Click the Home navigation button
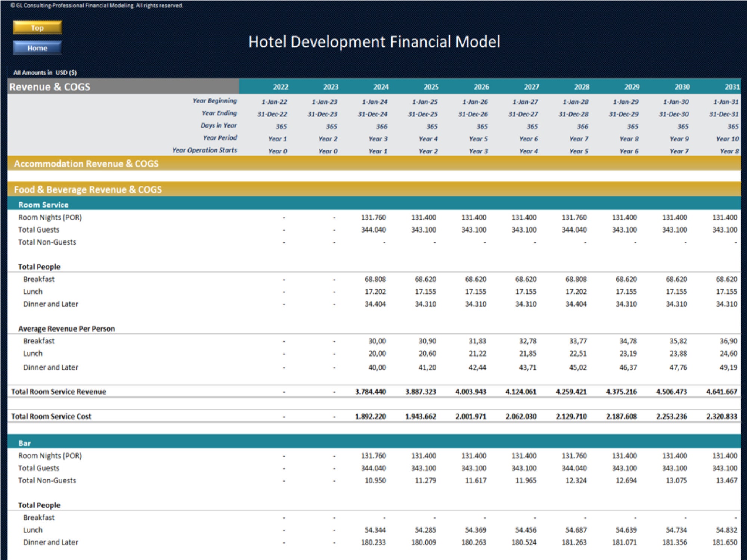 (x=37, y=48)
